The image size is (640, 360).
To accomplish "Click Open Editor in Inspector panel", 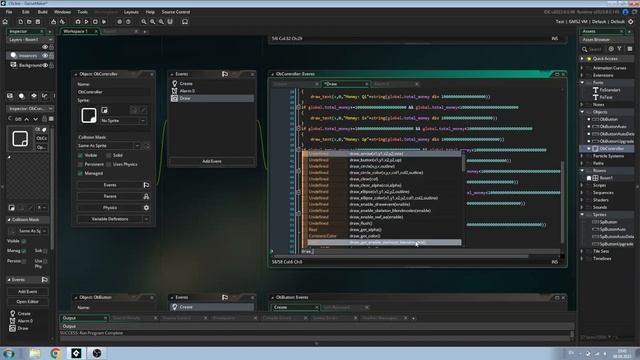I will point(27,302).
